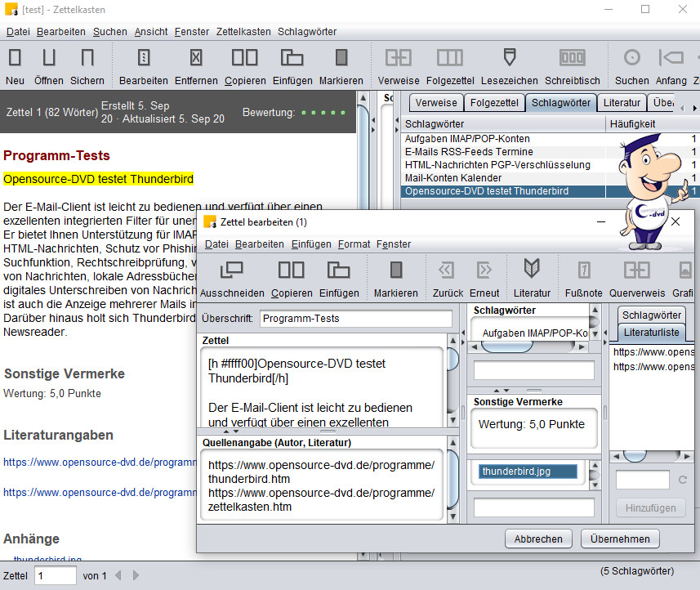
Task: Click the Neu (new note) toolbar icon
Action: (15, 58)
